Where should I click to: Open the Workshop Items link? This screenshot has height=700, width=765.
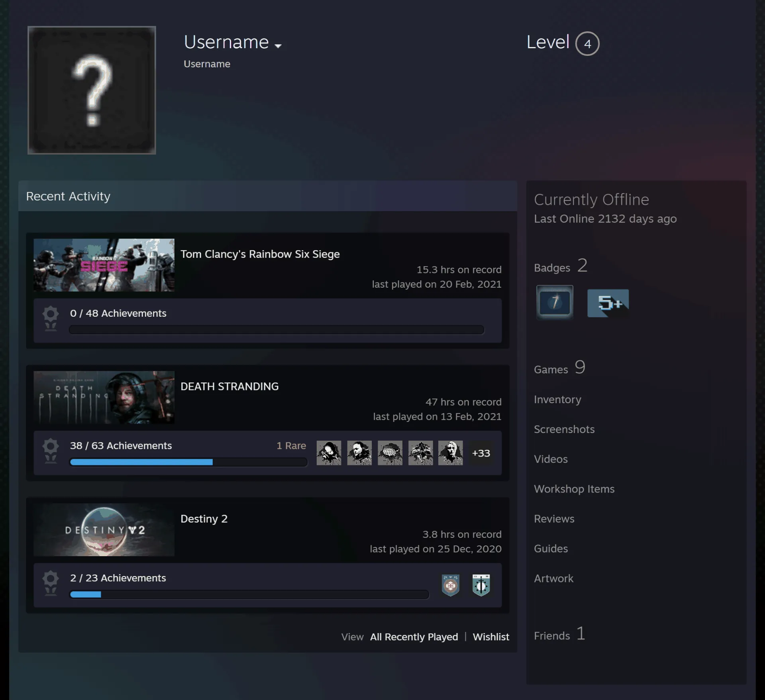(x=574, y=489)
